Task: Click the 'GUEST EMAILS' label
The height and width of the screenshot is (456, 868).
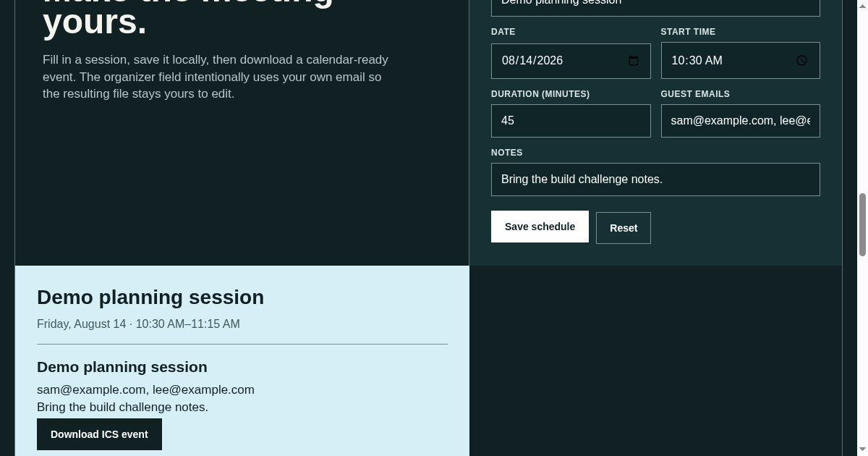Action: click(695, 94)
